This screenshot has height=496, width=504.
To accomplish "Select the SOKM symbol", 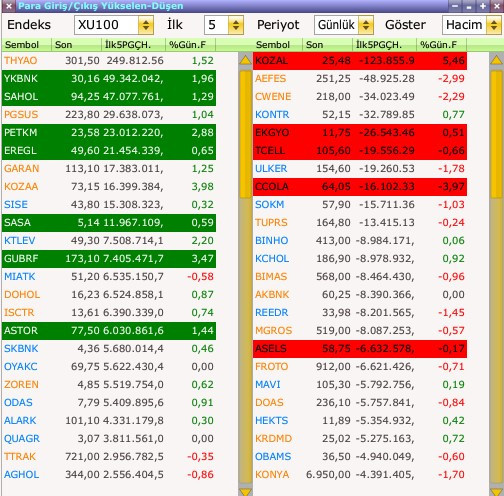I will [x=270, y=205].
